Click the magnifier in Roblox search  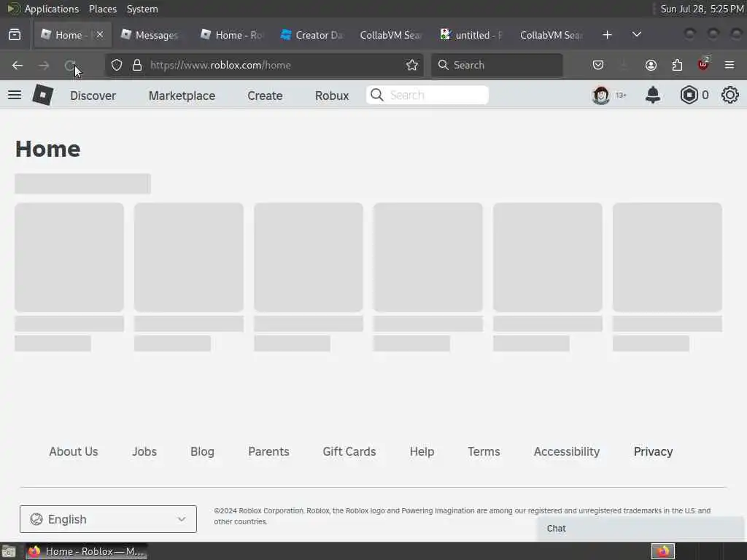click(377, 95)
